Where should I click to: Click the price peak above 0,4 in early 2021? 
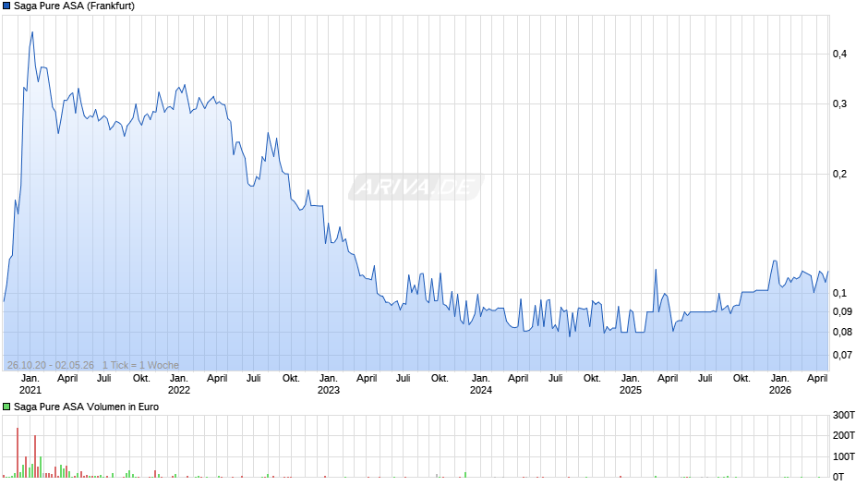click(32, 32)
